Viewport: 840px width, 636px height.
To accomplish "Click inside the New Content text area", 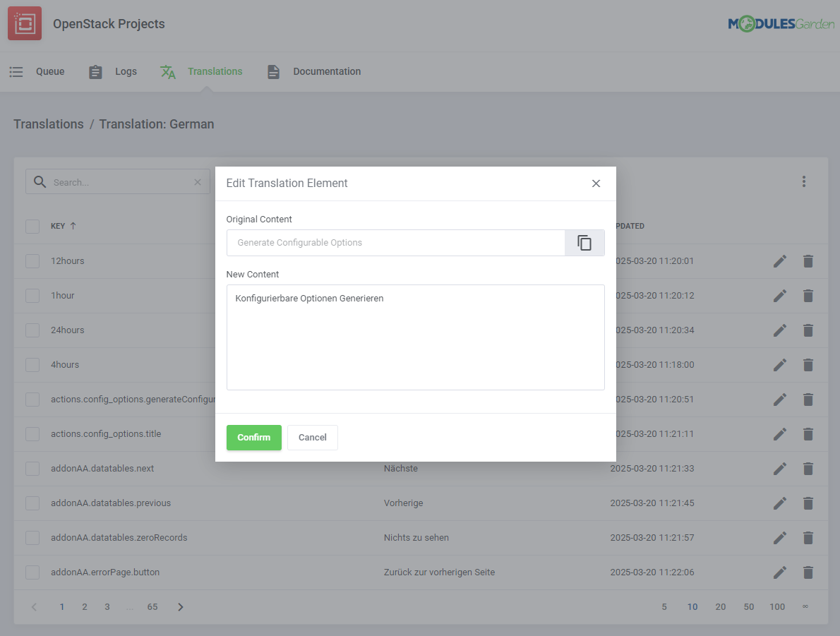I will point(415,337).
